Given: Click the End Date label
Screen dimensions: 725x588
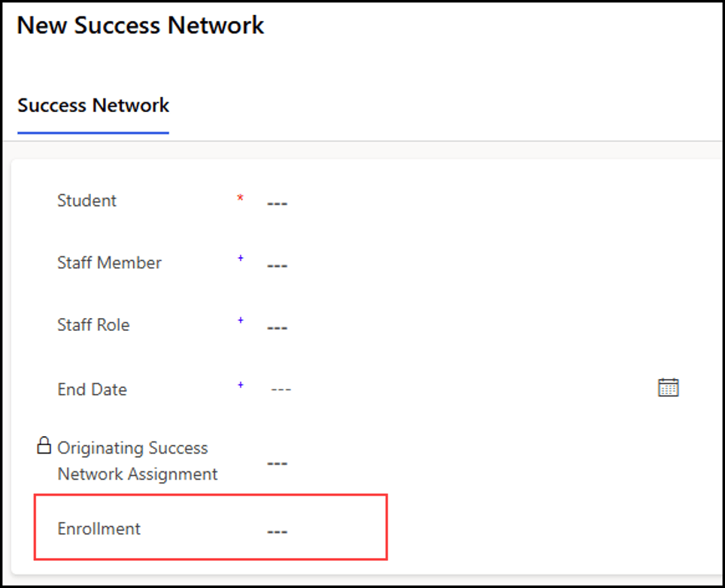Looking at the screenshot, I should tap(93, 389).
